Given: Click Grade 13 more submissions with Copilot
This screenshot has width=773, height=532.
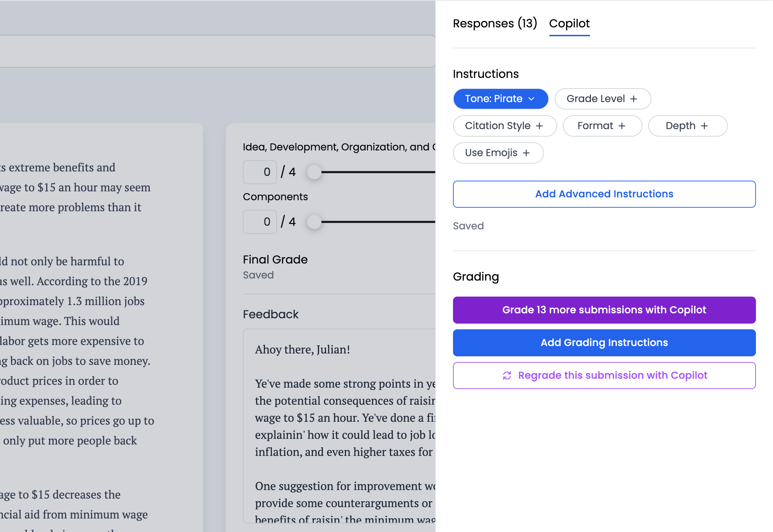Looking at the screenshot, I should (x=604, y=310).
